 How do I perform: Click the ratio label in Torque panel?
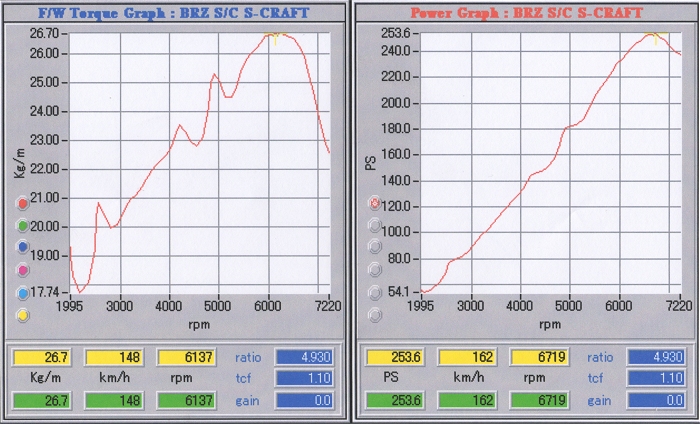pyautogui.click(x=248, y=357)
